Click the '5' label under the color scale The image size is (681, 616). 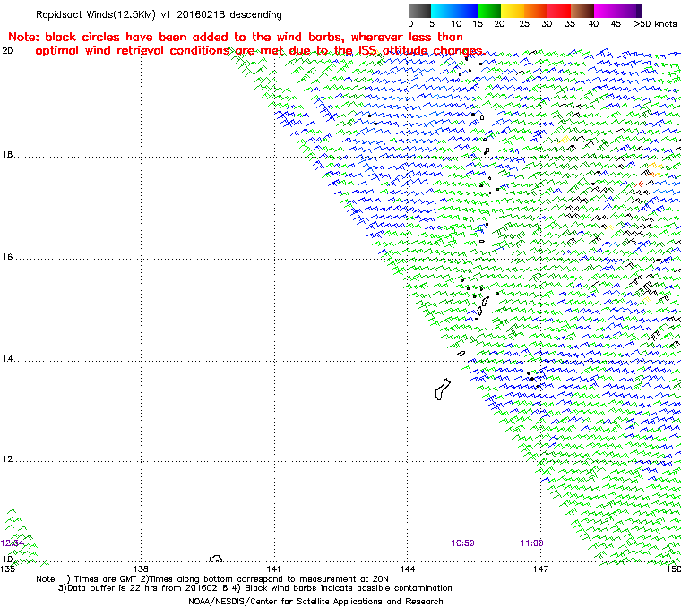[x=432, y=24]
